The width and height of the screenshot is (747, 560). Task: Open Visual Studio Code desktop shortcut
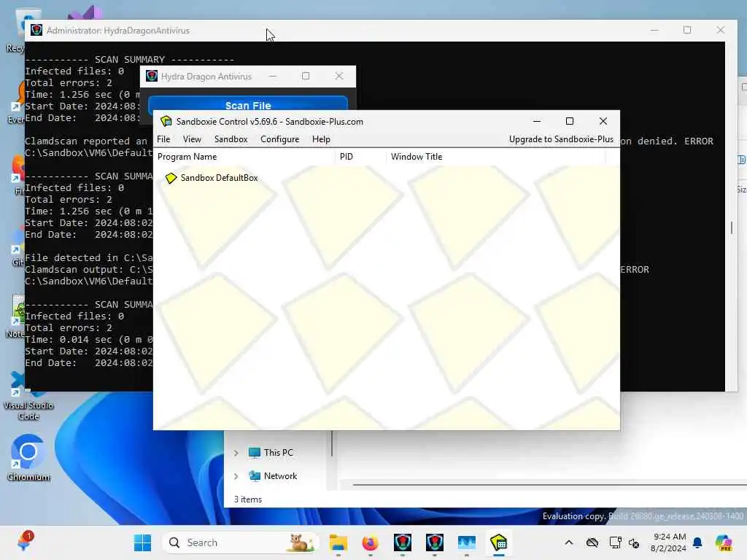tap(28, 396)
